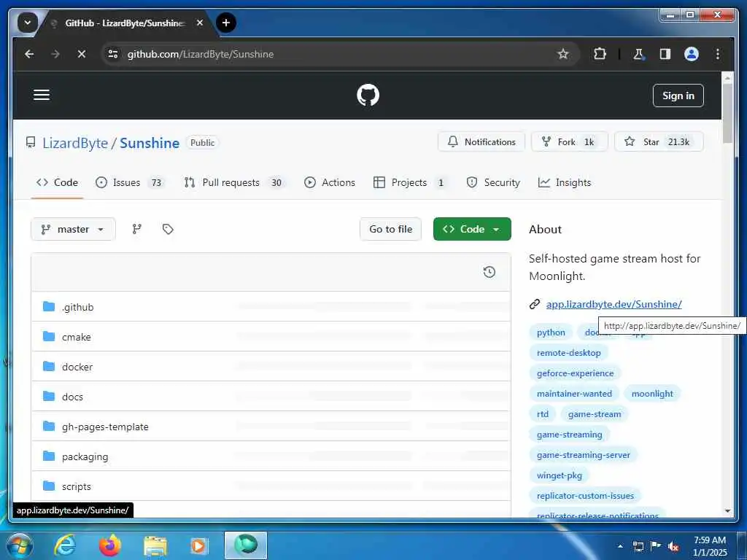The width and height of the screenshot is (747, 560).
Task: Select the replicator-custom-issues topic tag
Action: [x=585, y=496]
